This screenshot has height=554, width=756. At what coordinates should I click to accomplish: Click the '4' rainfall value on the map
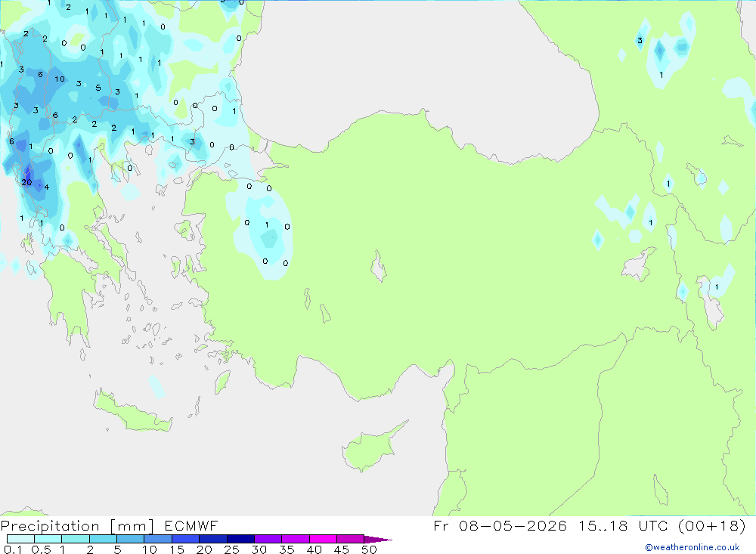47,187
